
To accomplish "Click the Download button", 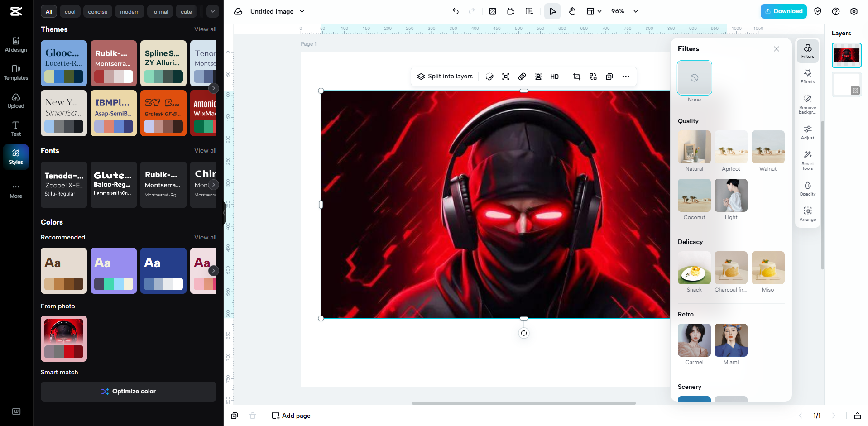I will [783, 11].
